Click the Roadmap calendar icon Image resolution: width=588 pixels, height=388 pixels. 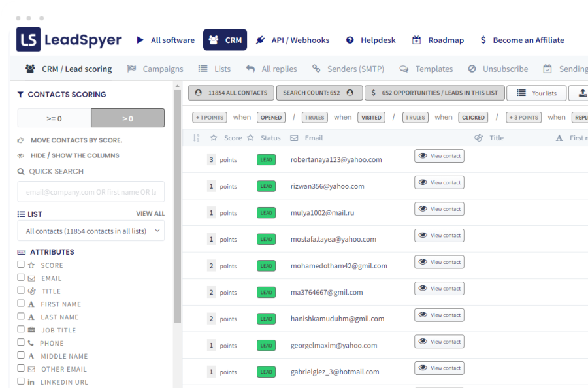pyautogui.click(x=416, y=40)
